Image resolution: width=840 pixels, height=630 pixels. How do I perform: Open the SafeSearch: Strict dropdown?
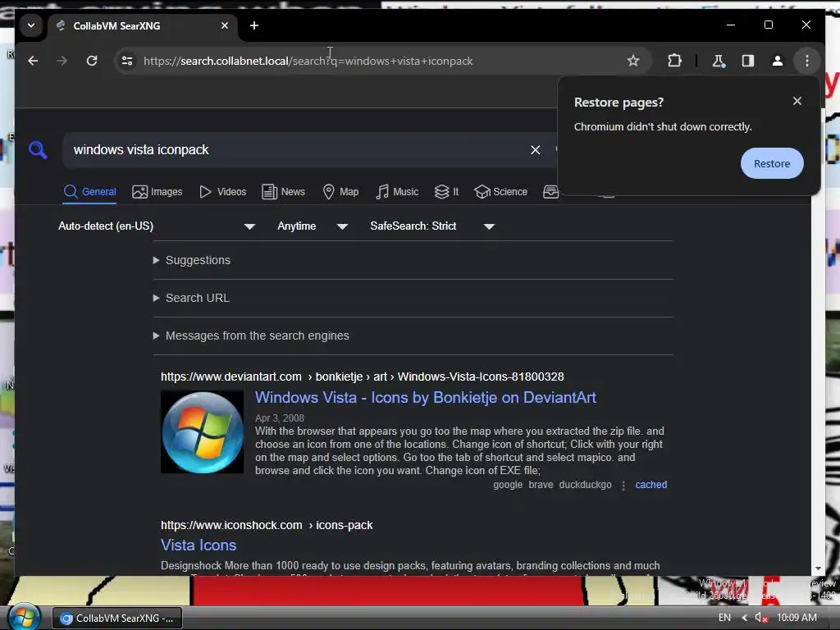(431, 226)
